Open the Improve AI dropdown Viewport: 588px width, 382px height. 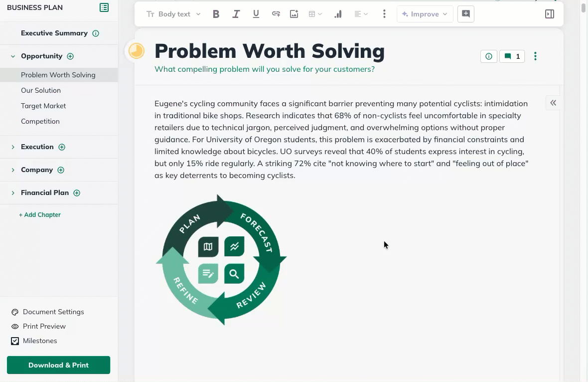(x=425, y=14)
